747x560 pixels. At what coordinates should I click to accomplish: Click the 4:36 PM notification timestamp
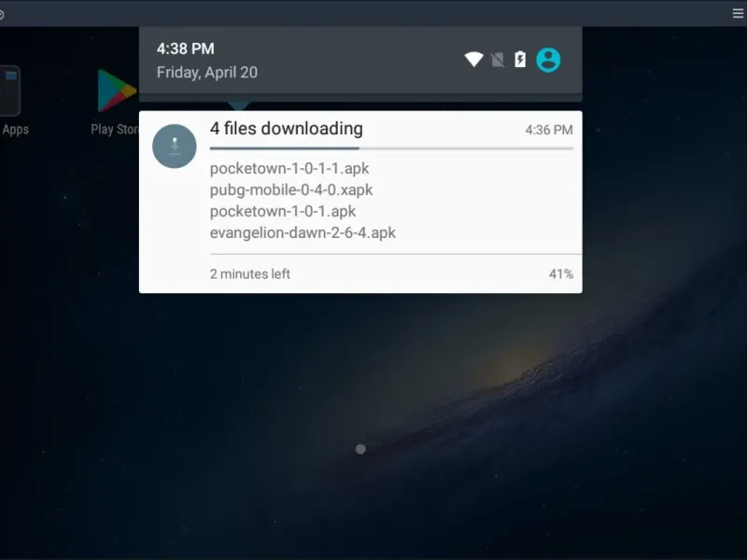(x=549, y=130)
